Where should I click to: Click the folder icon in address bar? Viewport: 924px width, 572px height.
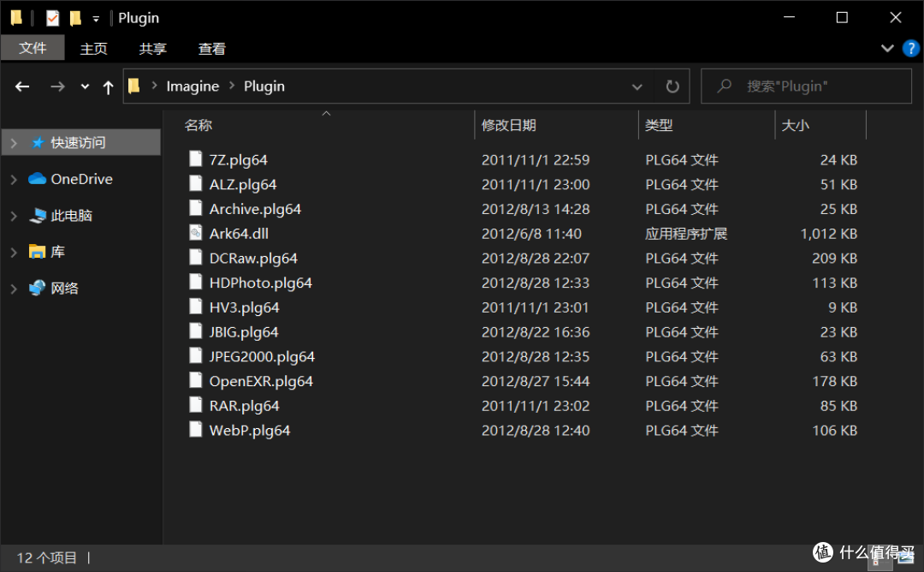click(x=134, y=86)
